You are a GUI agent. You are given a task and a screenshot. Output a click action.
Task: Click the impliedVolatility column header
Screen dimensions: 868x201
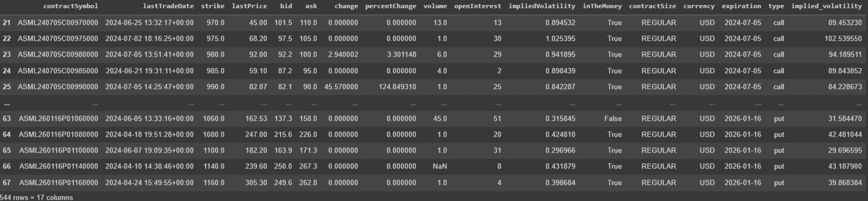[x=542, y=6]
